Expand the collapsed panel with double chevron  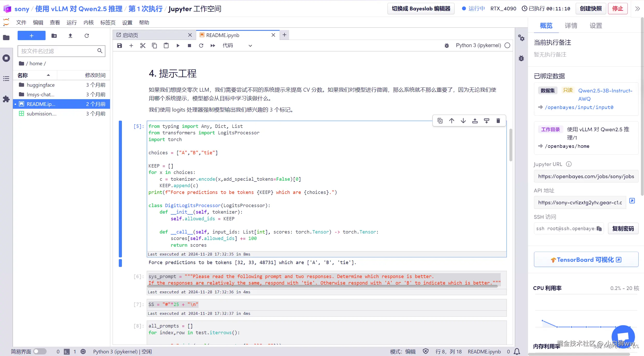[x=637, y=9]
